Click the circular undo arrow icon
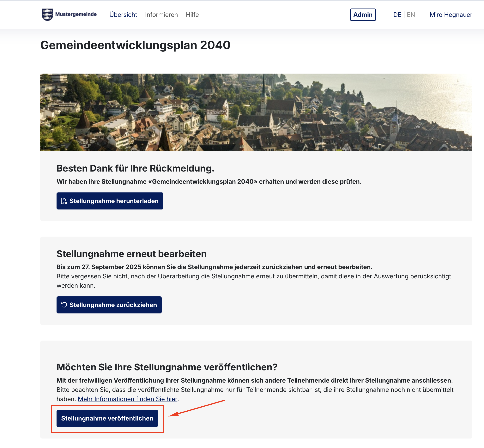 point(64,305)
